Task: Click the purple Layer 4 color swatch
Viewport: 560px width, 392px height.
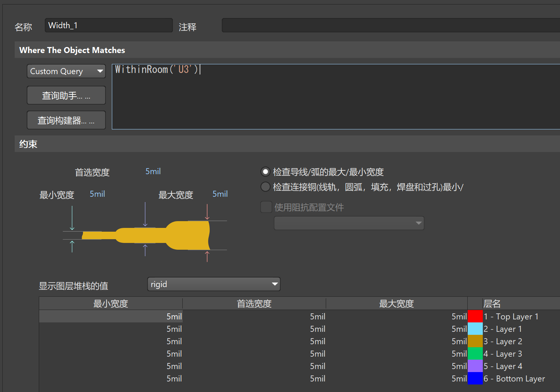Action: (x=475, y=366)
